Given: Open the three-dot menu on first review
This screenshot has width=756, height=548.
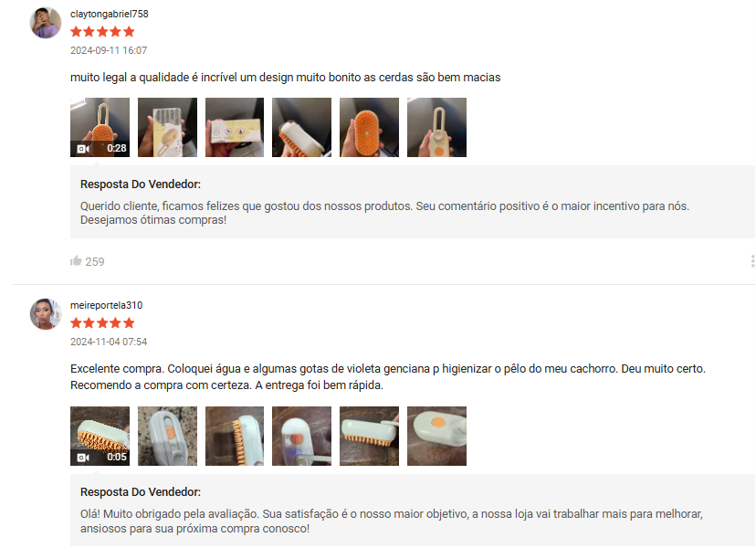Looking at the screenshot, I should tap(752, 261).
